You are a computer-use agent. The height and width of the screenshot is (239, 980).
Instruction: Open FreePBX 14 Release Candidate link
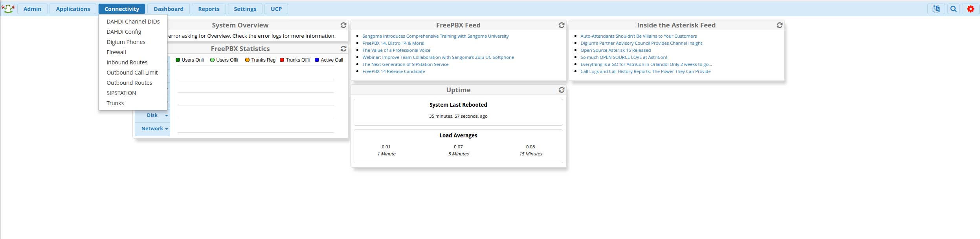coord(393,71)
